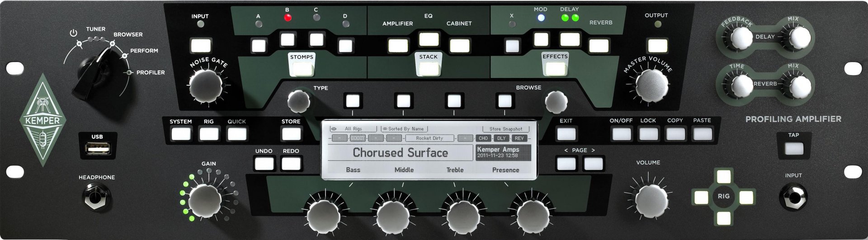
Task: Click the chicken-head mode selector knob
Action: 94,73
